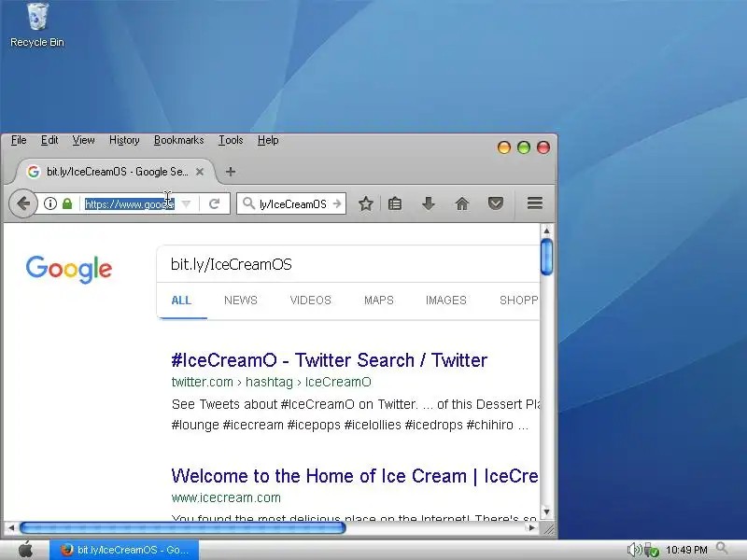Click the volume speaker tray icon

(x=634, y=550)
